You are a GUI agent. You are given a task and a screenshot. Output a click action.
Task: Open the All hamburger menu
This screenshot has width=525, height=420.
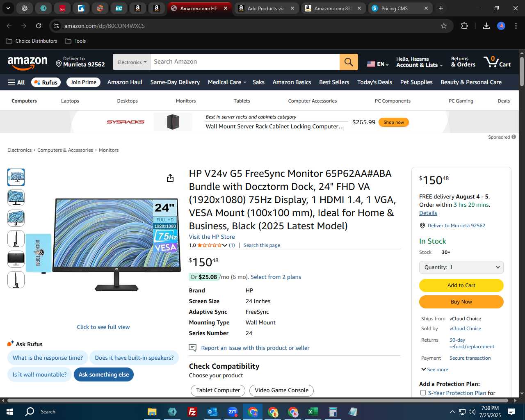16,82
